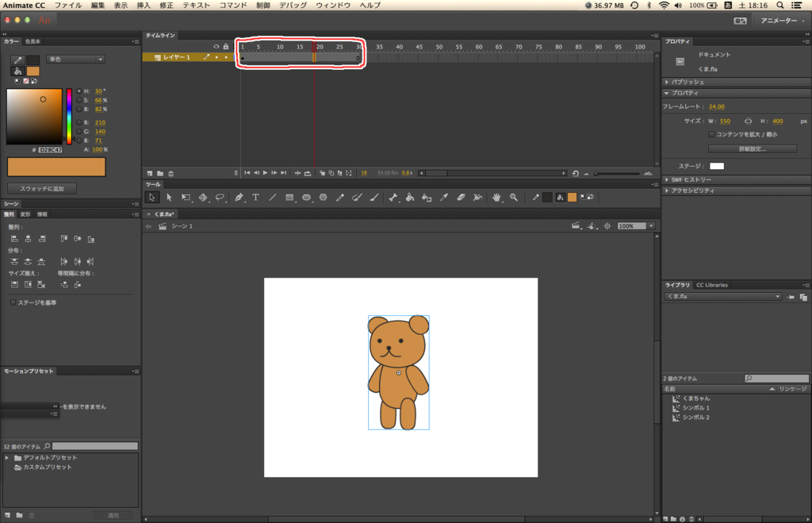Click the align left edge icon
812x523 pixels.
pos(14,238)
